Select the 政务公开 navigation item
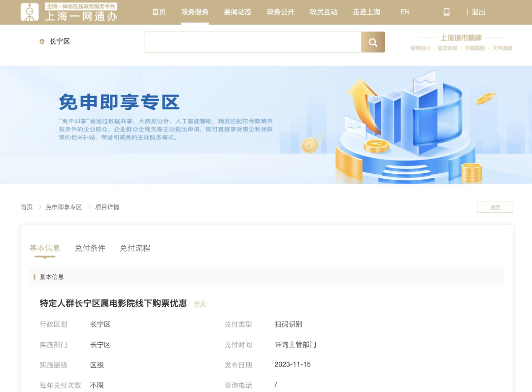 tap(280, 12)
